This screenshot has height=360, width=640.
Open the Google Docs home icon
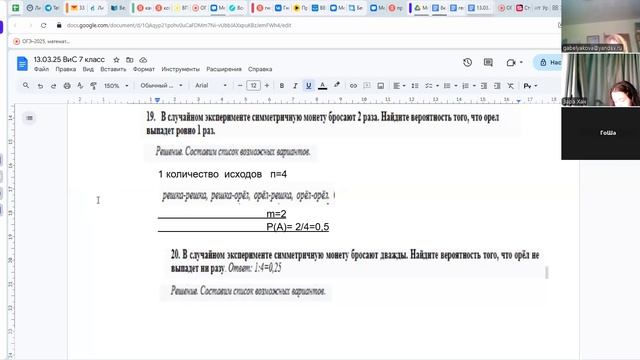tap(22, 64)
